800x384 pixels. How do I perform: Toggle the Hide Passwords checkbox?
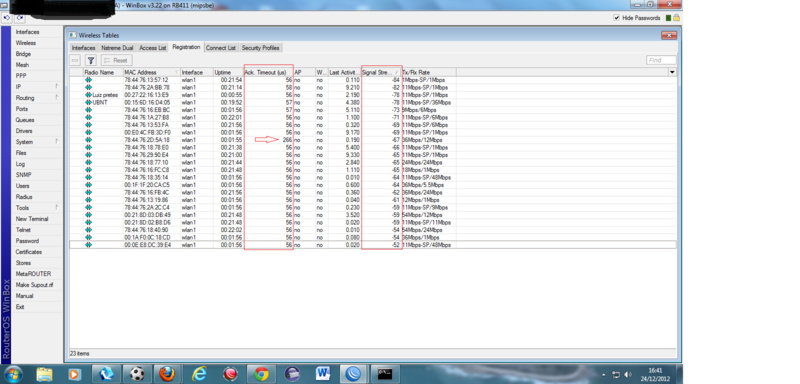coord(617,18)
